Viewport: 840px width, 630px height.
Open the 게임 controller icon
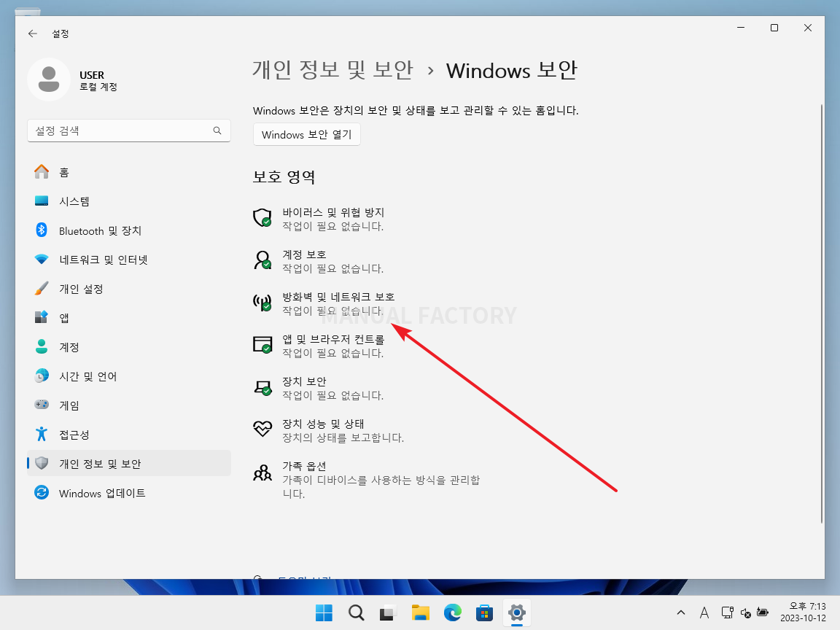42,405
